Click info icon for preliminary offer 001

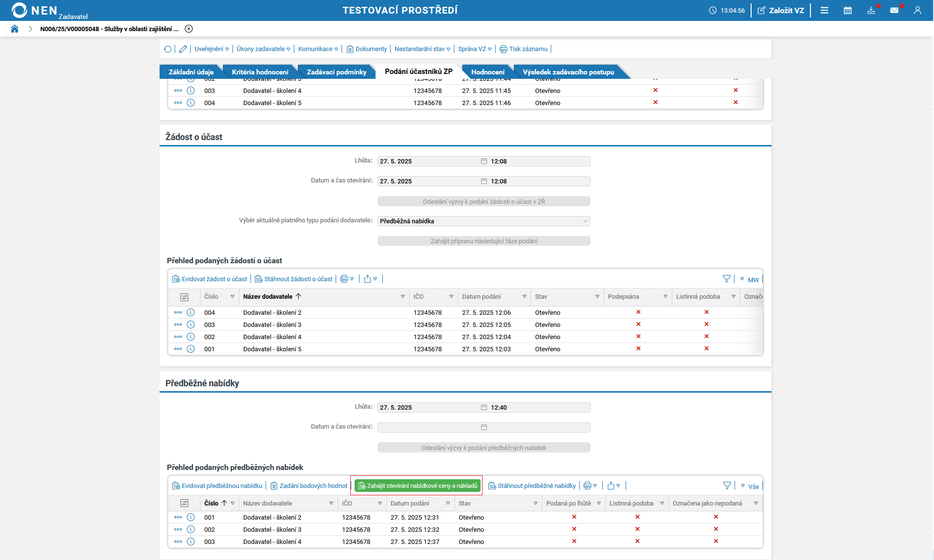[191, 517]
